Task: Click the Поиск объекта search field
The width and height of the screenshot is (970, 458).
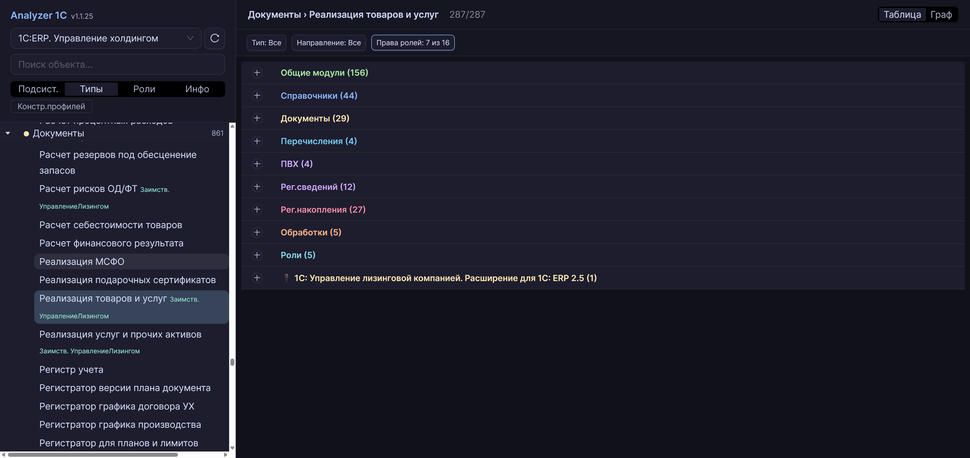Action: [118, 64]
